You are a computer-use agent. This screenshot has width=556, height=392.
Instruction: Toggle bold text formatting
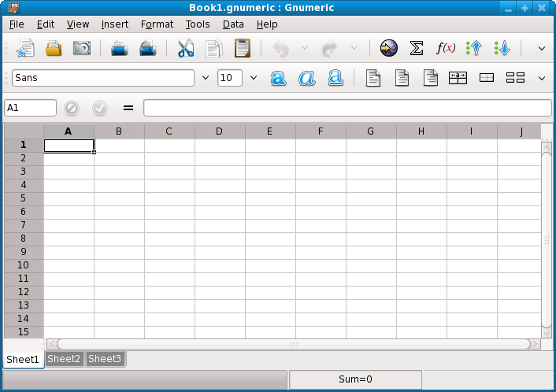[278, 78]
